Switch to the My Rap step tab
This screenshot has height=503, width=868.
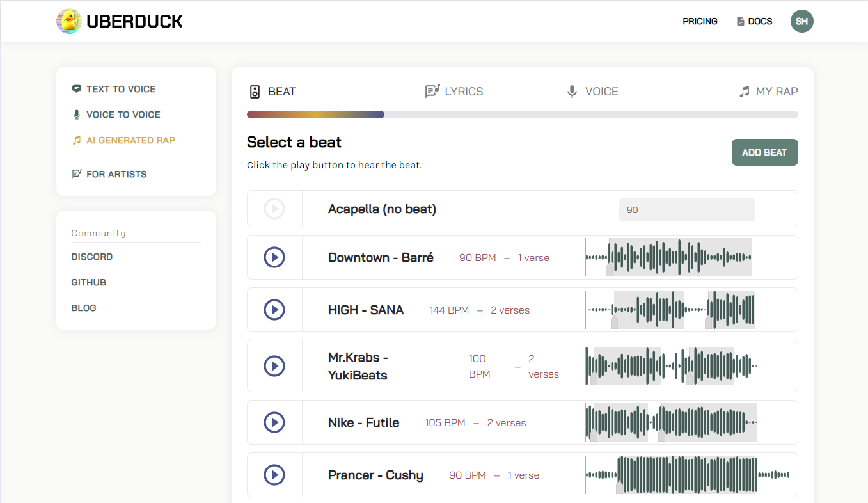point(768,92)
